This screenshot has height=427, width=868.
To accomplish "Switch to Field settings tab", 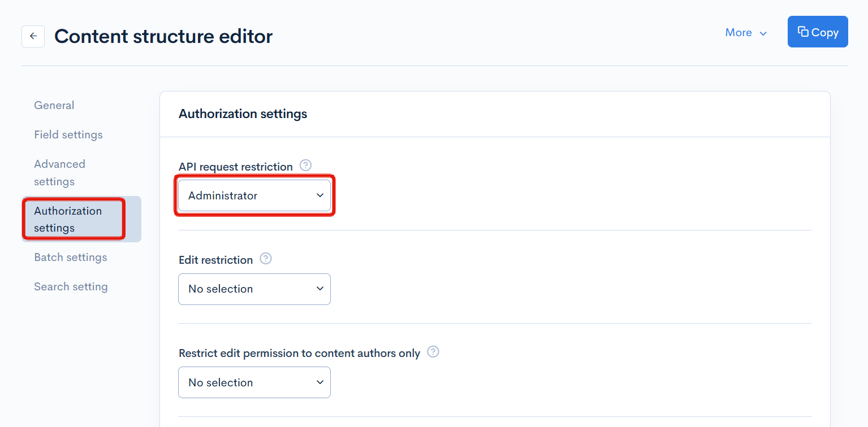I will (x=68, y=134).
